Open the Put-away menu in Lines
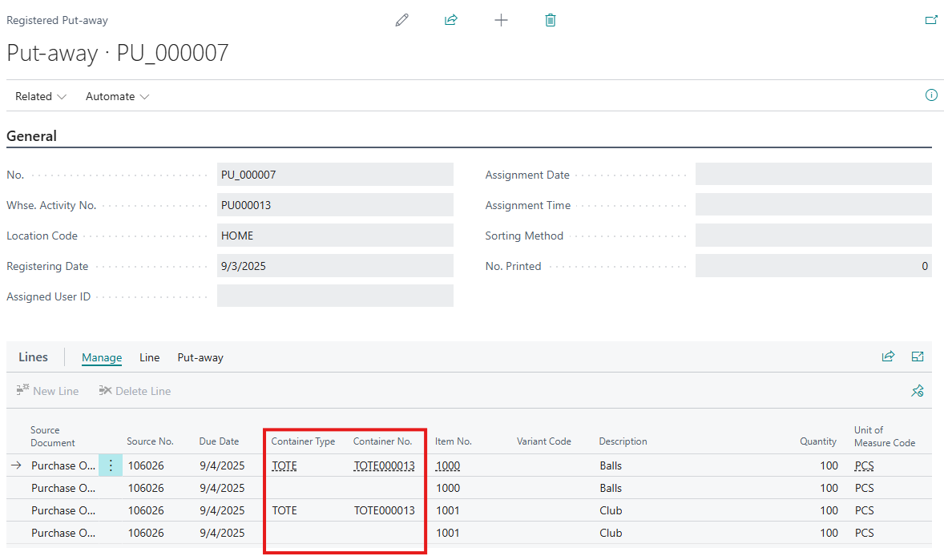This screenshot has width=944, height=560. (200, 357)
